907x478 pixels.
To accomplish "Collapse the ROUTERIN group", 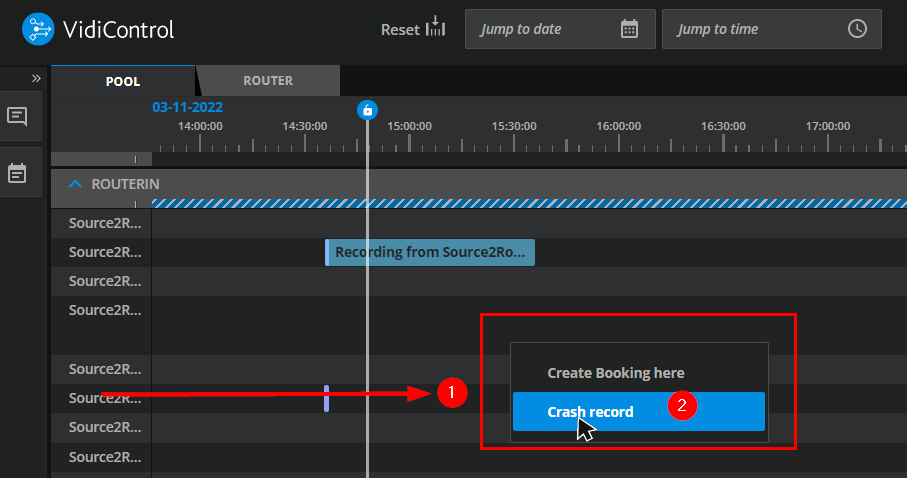I will pos(75,184).
